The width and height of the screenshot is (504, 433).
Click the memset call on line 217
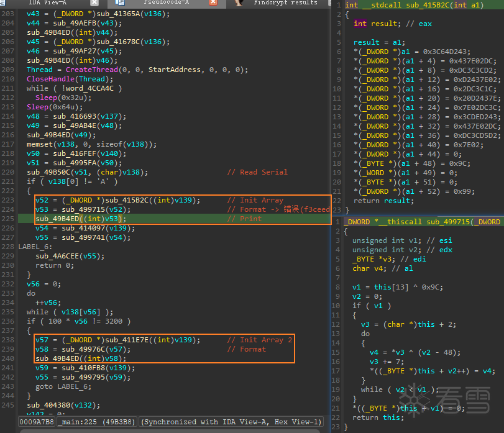coord(40,144)
